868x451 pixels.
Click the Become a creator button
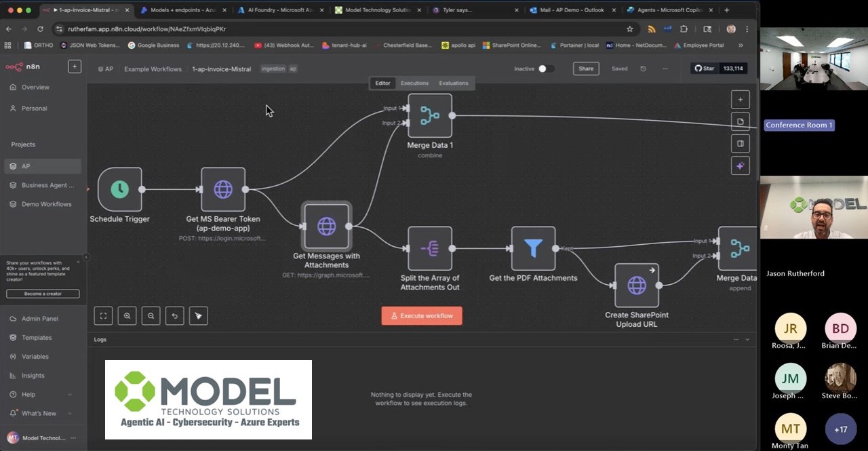point(43,294)
